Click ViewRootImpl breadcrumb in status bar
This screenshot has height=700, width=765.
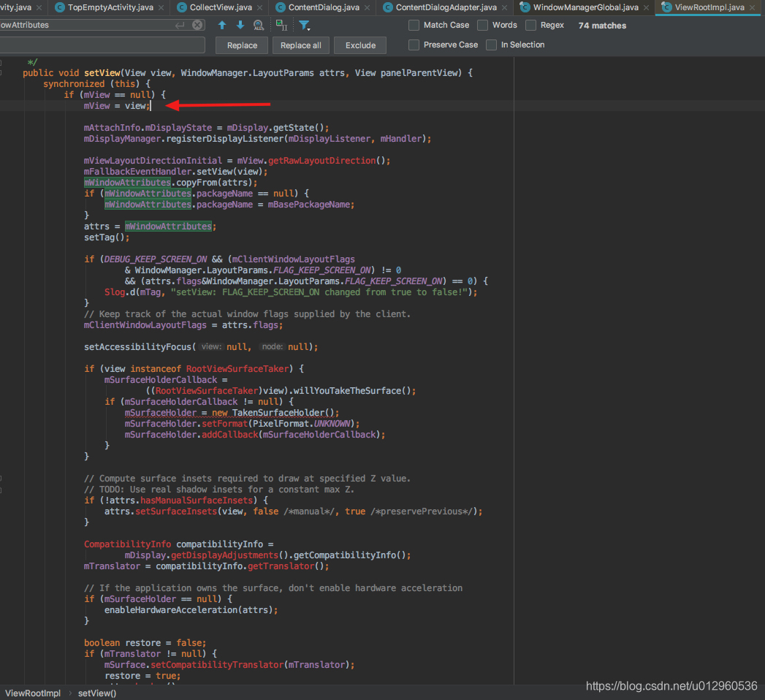click(x=33, y=693)
